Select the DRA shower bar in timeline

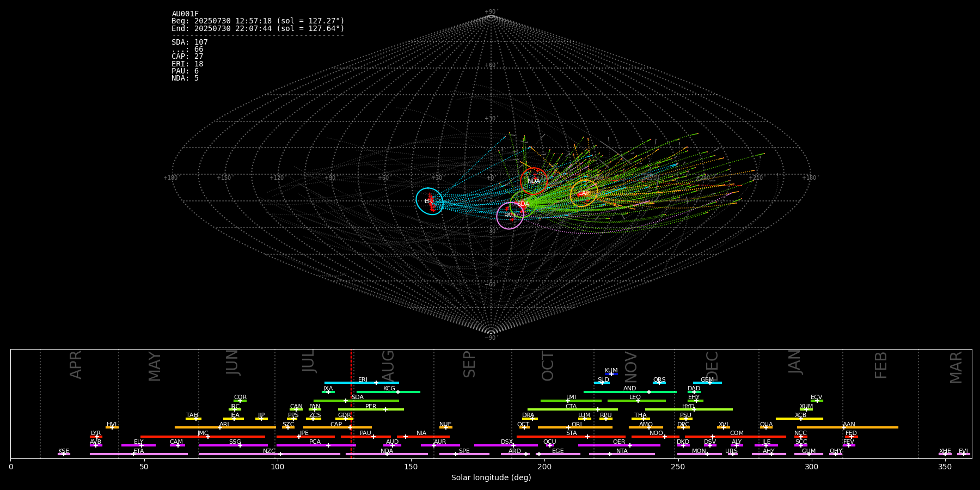click(530, 419)
